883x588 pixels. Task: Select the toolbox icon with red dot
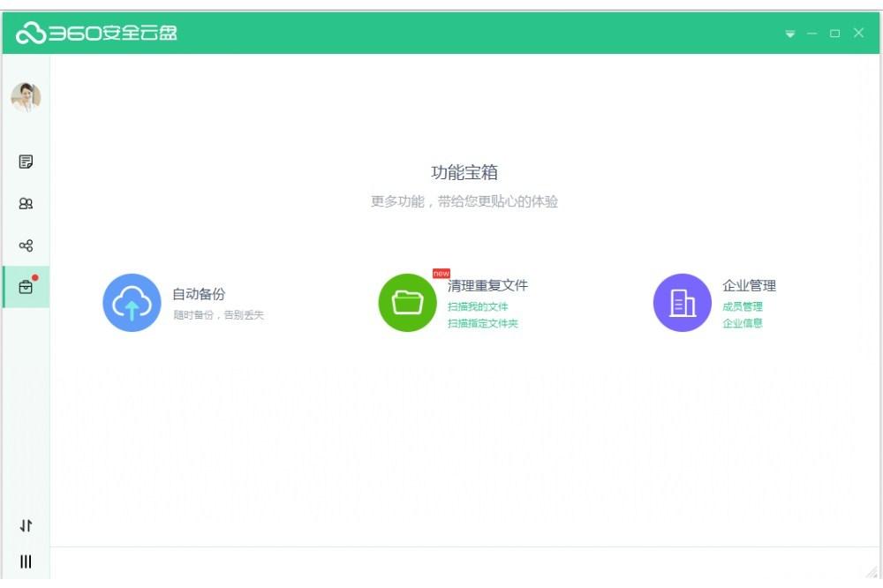coord(26,287)
